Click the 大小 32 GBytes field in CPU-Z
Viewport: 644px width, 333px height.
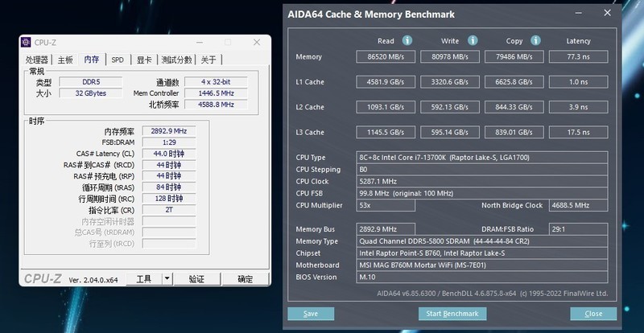click(91, 93)
